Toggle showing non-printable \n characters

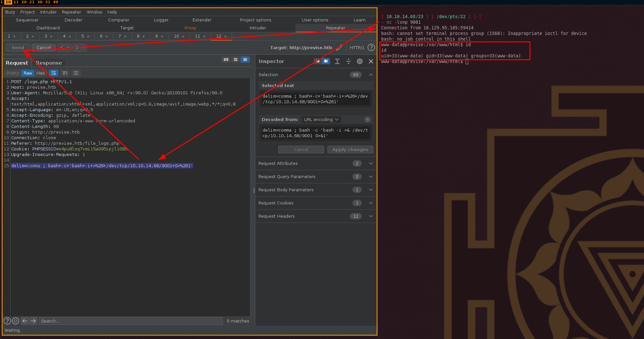tap(65, 73)
